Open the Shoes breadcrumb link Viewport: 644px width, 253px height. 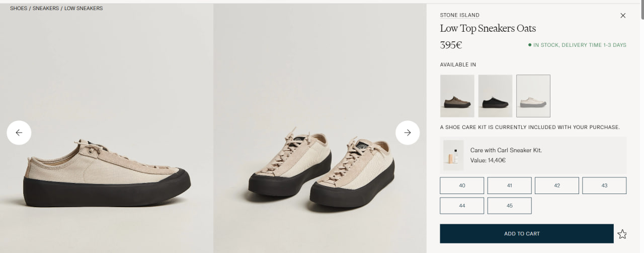pyautogui.click(x=19, y=9)
